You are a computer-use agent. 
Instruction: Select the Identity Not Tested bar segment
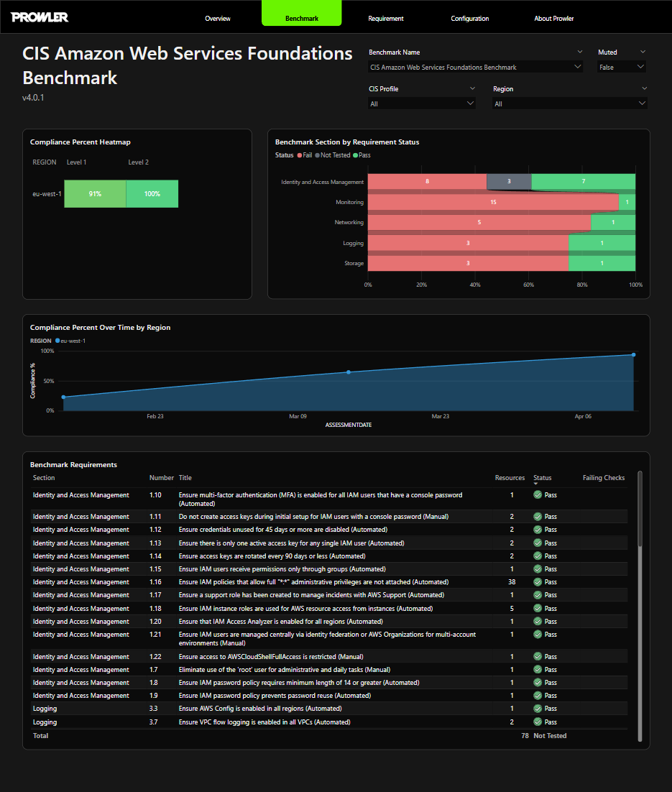tap(509, 181)
